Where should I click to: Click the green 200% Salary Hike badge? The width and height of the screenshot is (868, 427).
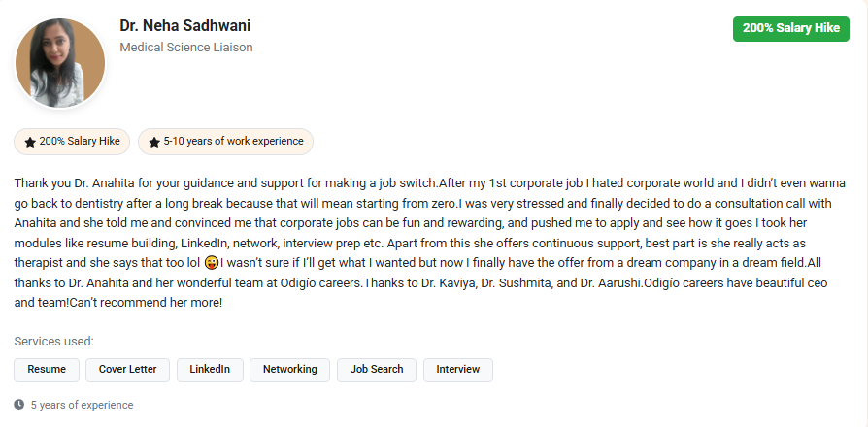pos(790,28)
